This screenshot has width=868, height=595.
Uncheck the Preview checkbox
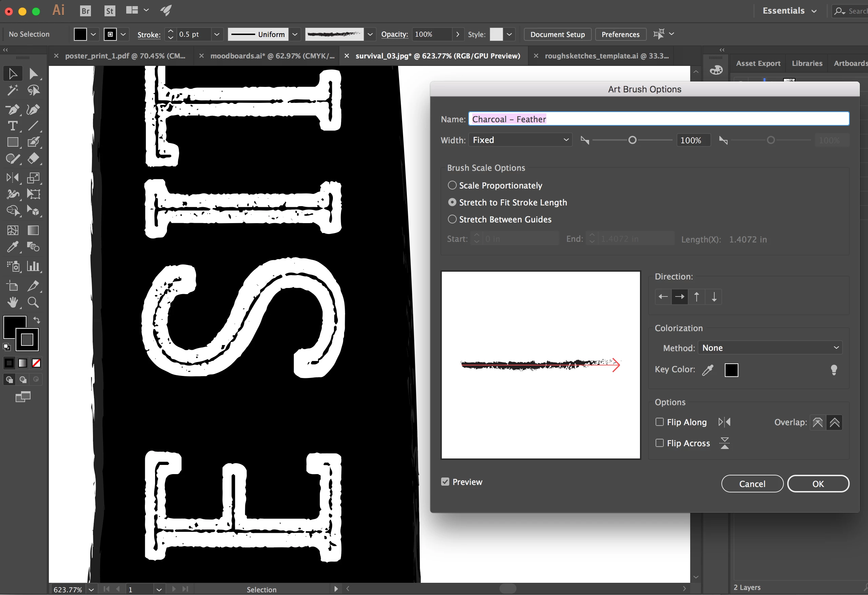click(x=445, y=482)
